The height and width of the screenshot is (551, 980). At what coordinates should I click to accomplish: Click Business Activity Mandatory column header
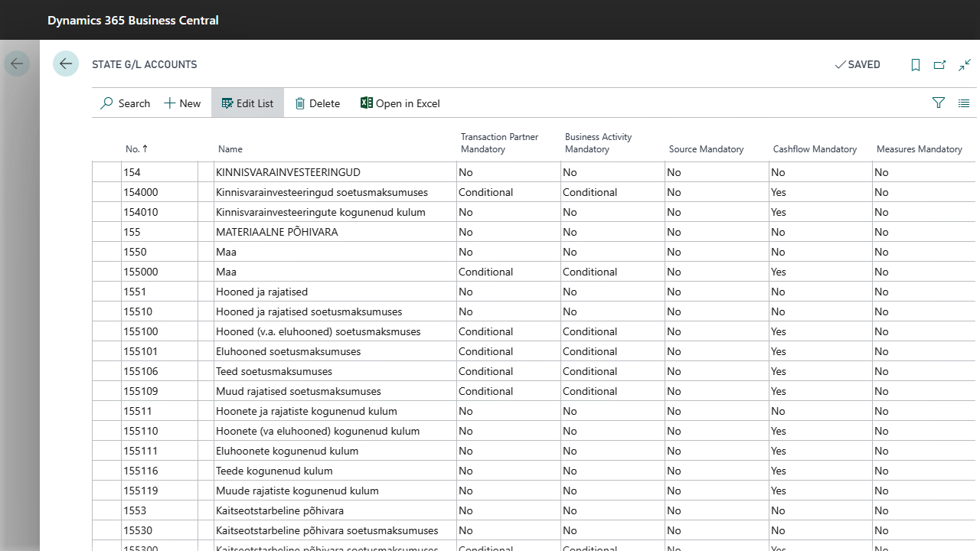pyautogui.click(x=599, y=143)
